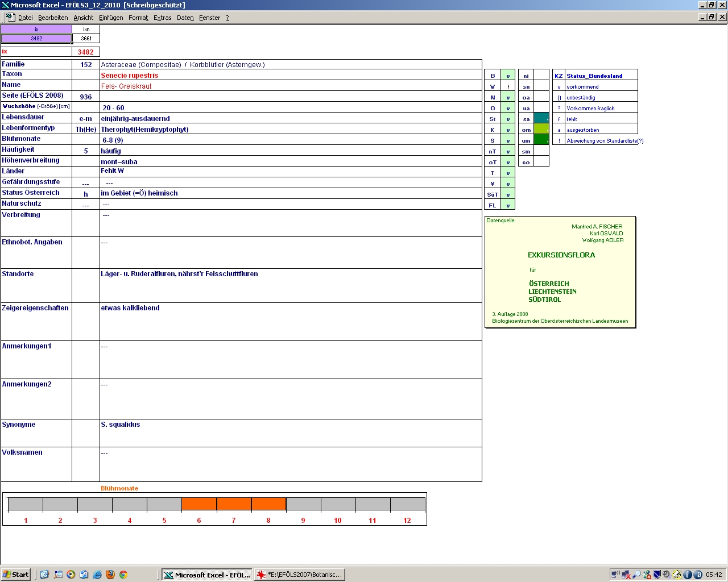Select the 'einjährig-ausdauernd' cell
Screen dimensions: 728x582
tap(291, 118)
